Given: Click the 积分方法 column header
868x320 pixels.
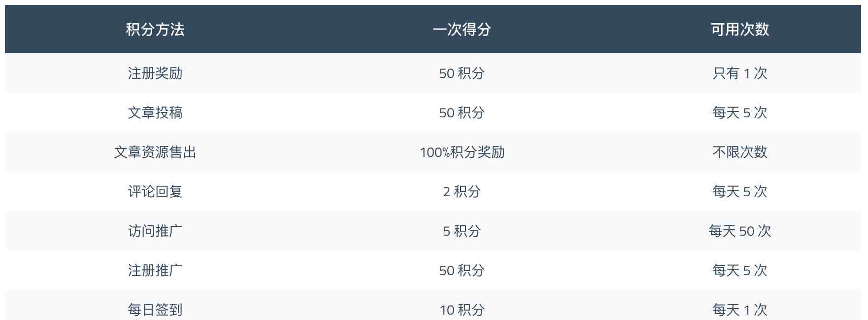Looking at the screenshot, I should pyautogui.click(x=155, y=30).
